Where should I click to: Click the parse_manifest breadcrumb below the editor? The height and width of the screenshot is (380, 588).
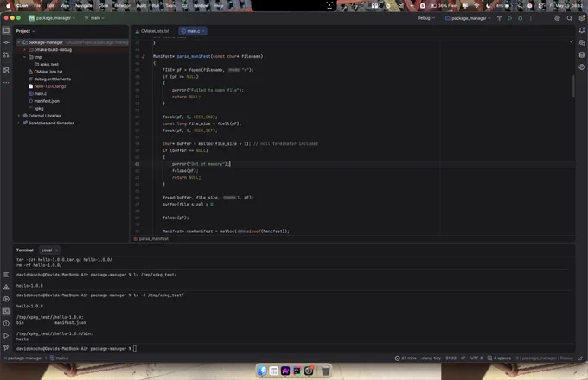click(x=151, y=239)
